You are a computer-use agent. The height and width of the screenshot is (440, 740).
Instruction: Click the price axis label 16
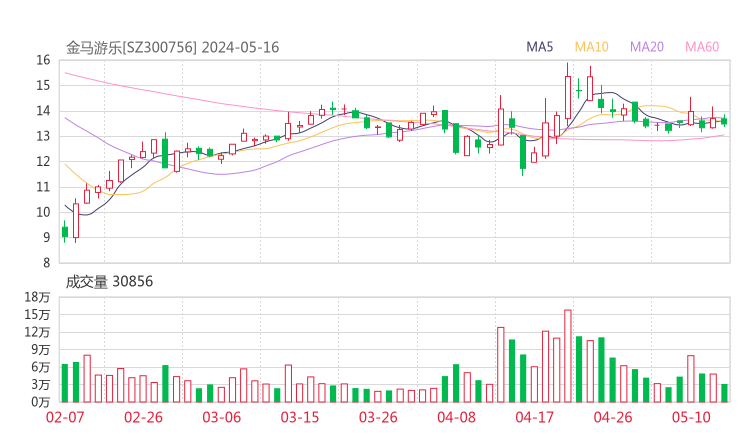(43, 60)
